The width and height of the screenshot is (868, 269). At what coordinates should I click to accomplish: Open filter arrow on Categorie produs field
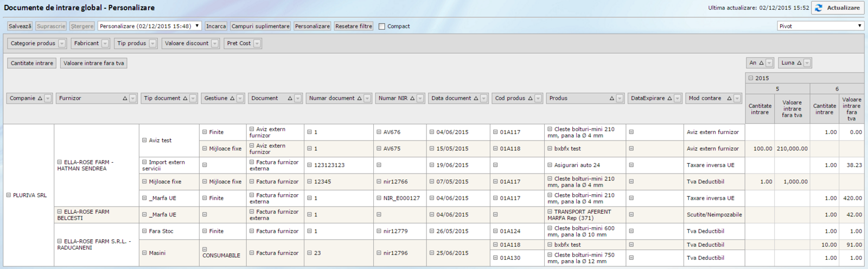point(62,43)
